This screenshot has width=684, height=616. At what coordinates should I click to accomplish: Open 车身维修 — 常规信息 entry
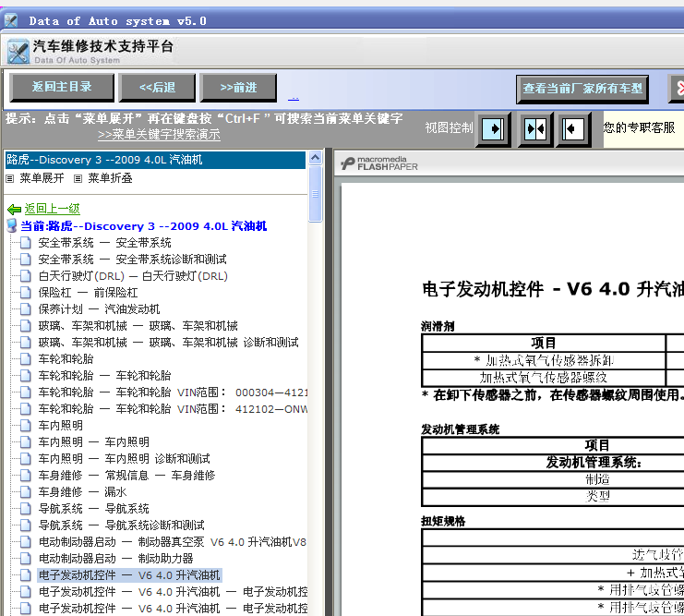[127, 475]
